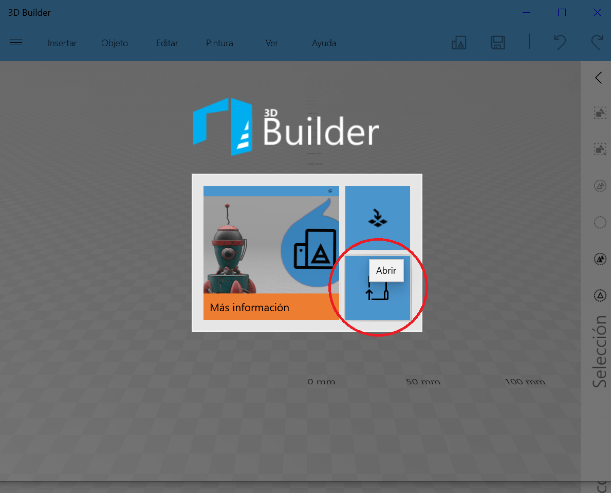The height and width of the screenshot is (493, 611).
Task: Click the new scene tile with the arrow icon
Action: (377, 218)
